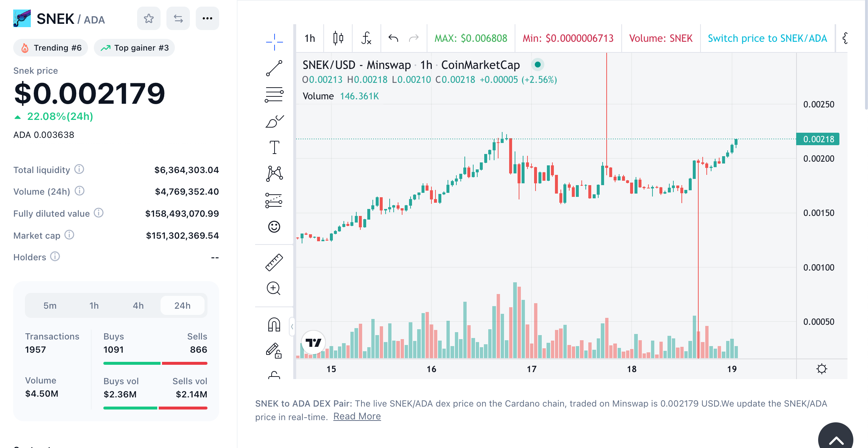
Task: Select the crosshair cursor tool
Action: coord(274,42)
